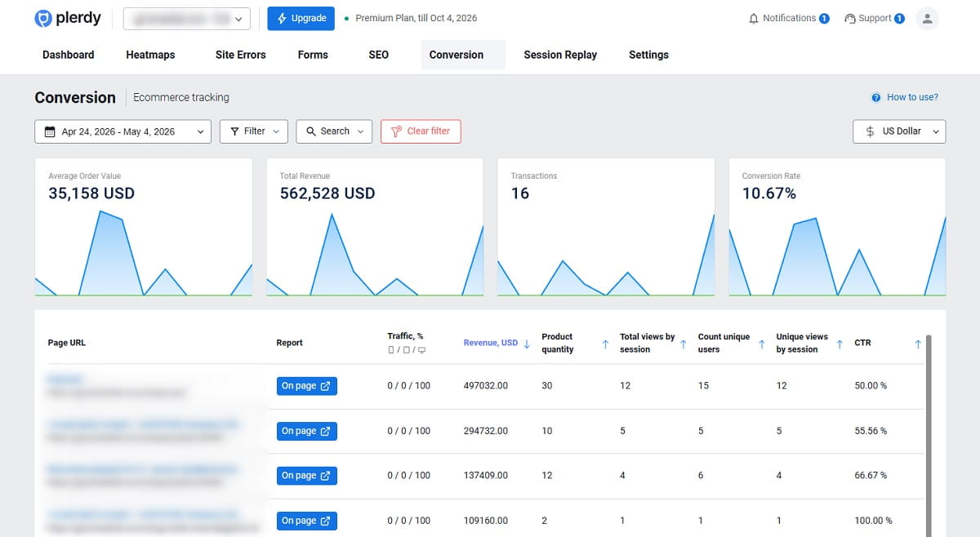
Task: Switch to the Forms tab
Action: pos(313,55)
